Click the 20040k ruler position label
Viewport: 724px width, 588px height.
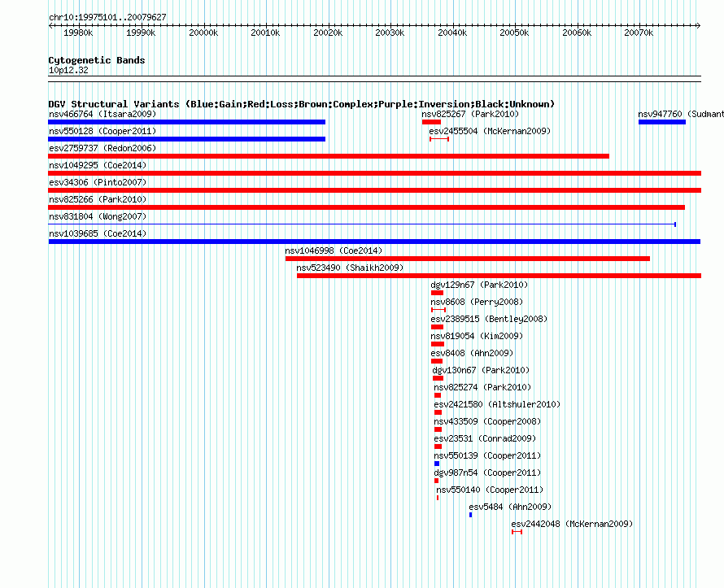coord(452,33)
